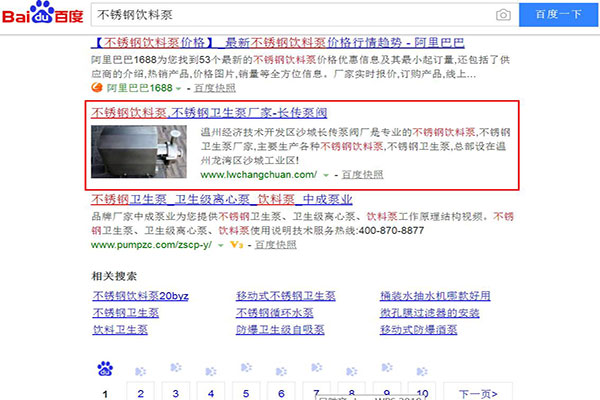Click paw icon above page 1

[x=105, y=369]
